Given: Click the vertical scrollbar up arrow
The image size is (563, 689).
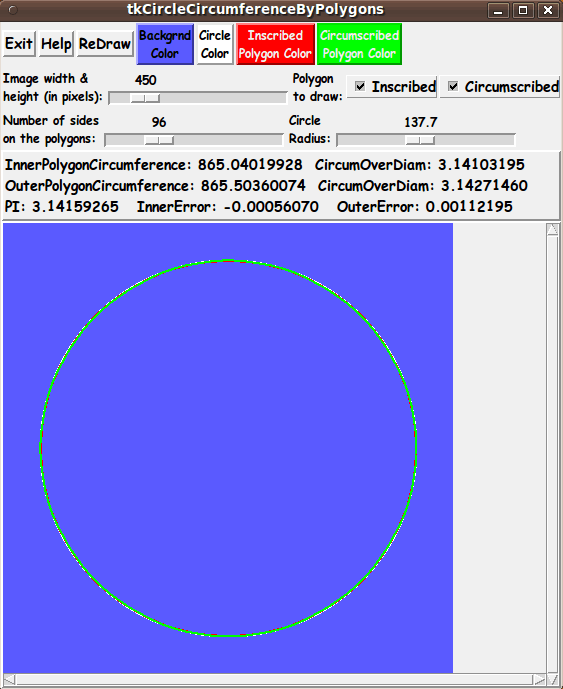Looking at the screenshot, I should (x=552, y=229).
